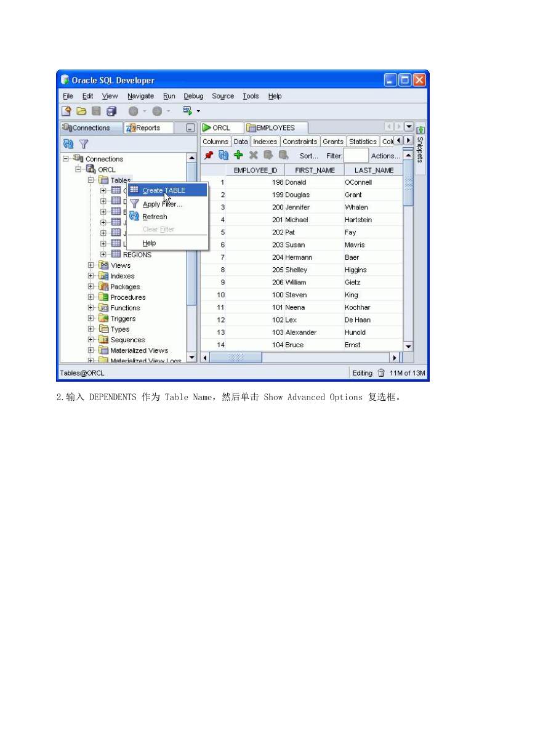
Task: Collapse the Tables tree node
Action: [x=91, y=180]
